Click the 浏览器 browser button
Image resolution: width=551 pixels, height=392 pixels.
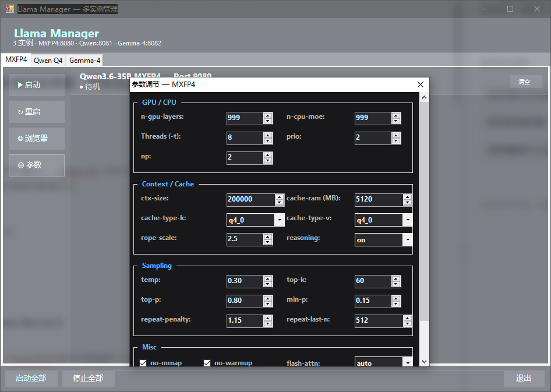point(37,139)
